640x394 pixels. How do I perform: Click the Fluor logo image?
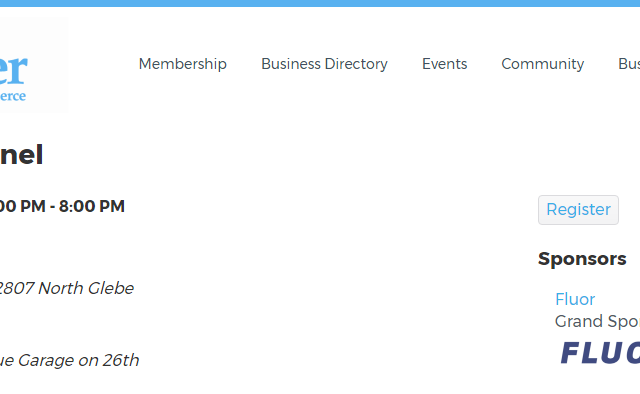[x=600, y=353]
